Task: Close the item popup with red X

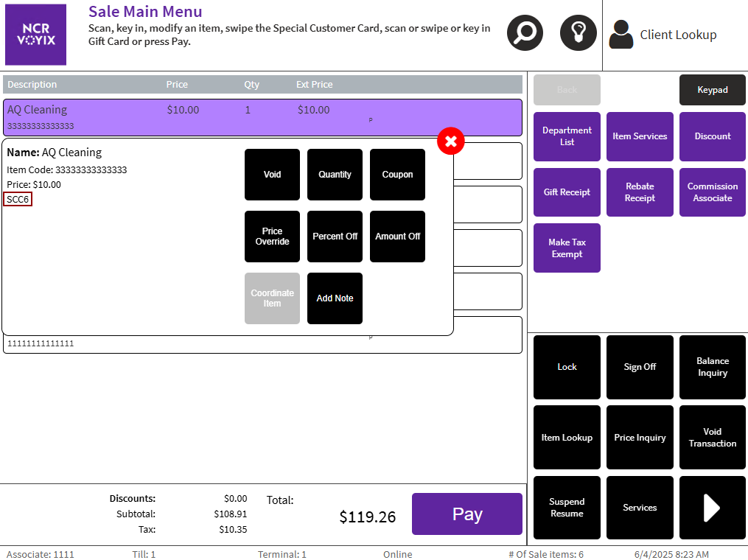Action: (450, 141)
